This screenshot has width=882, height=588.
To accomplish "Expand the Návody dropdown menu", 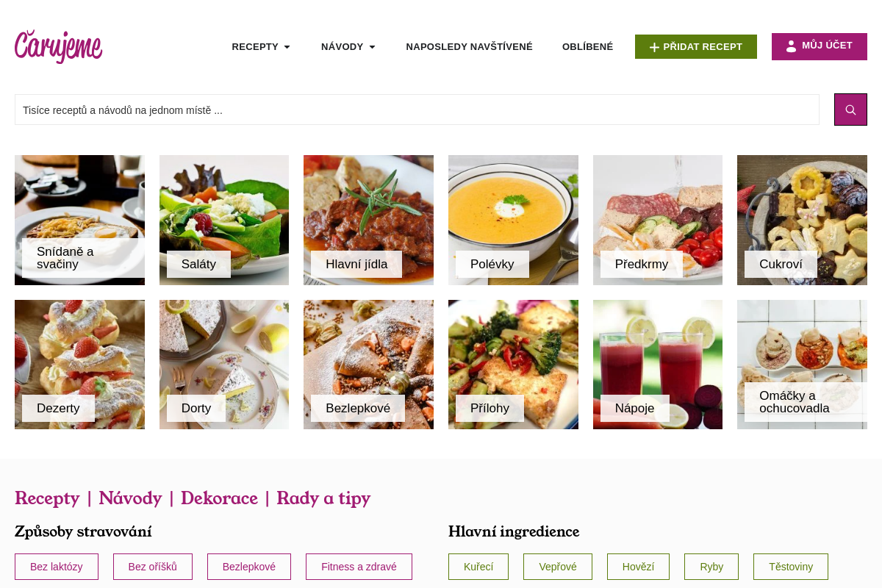I will click(348, 47).
